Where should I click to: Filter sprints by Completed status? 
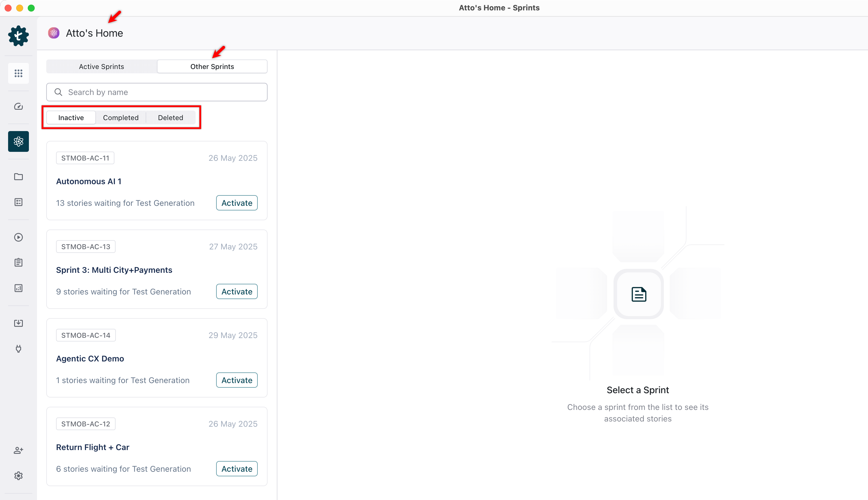(x=120, y=118)
